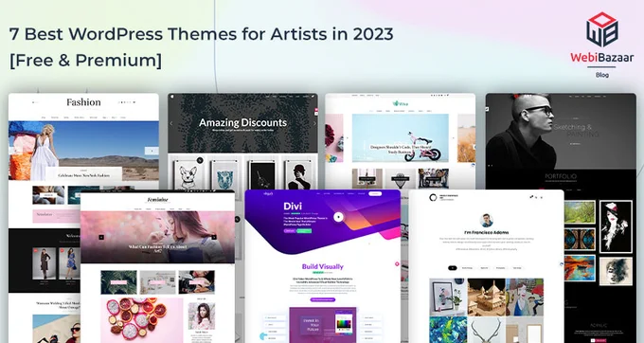Viewport: 644px width, 343px height.
Task: Click the Francisco Adams avatar photo
Action: [x=486, y=221]
